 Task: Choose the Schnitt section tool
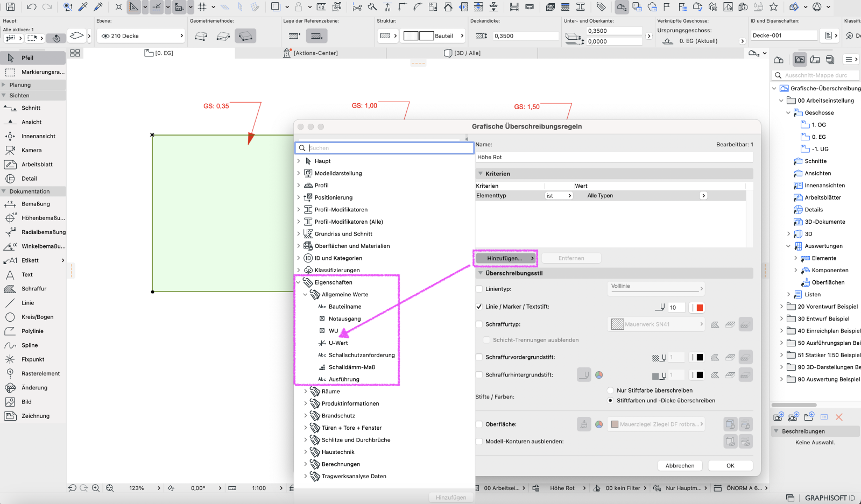(33, 108)
